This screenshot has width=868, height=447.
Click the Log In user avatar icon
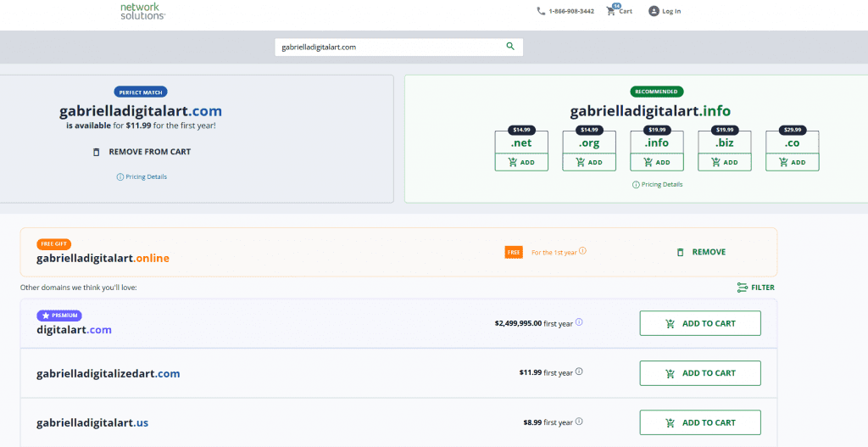tap(654, 11)
